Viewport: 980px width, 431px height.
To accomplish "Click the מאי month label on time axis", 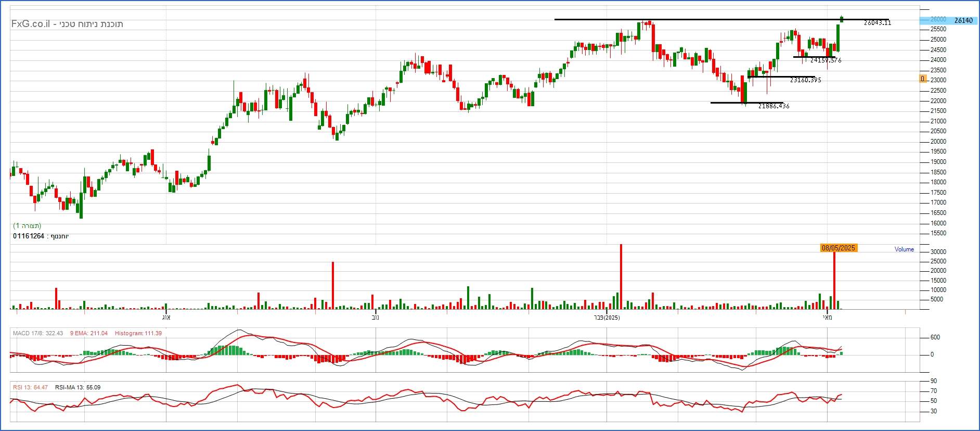I will pos(827,318).
